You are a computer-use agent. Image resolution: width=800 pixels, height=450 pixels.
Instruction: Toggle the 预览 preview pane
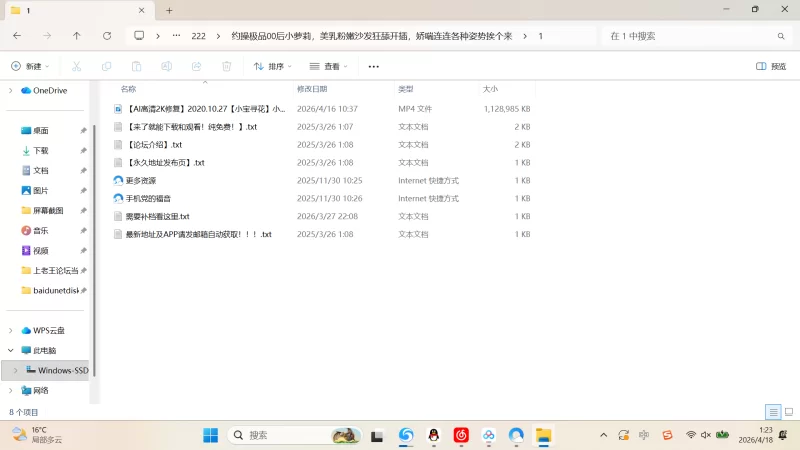tap(771, 66)
